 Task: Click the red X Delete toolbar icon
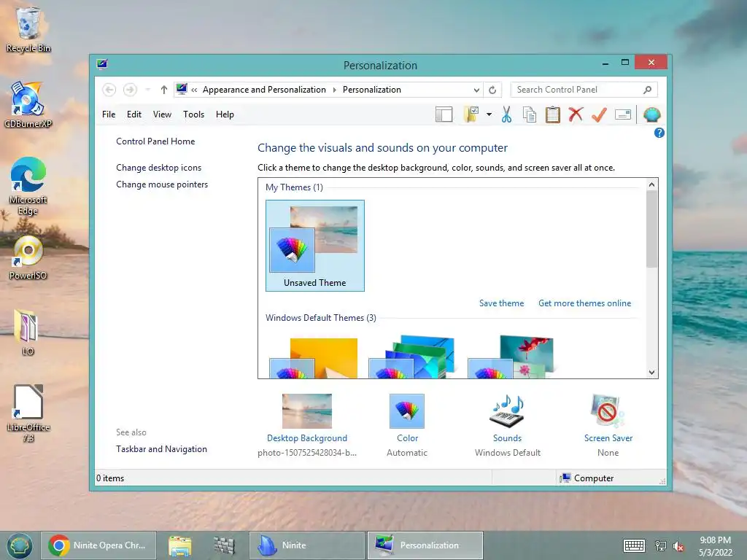576,114
